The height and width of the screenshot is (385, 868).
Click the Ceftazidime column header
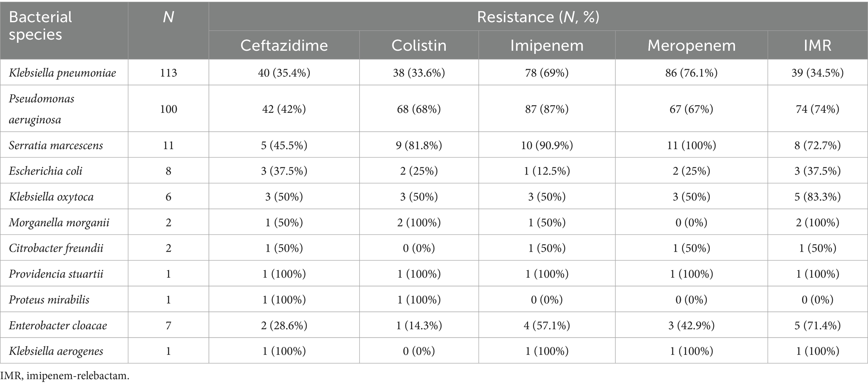click(x=284, y=45)
